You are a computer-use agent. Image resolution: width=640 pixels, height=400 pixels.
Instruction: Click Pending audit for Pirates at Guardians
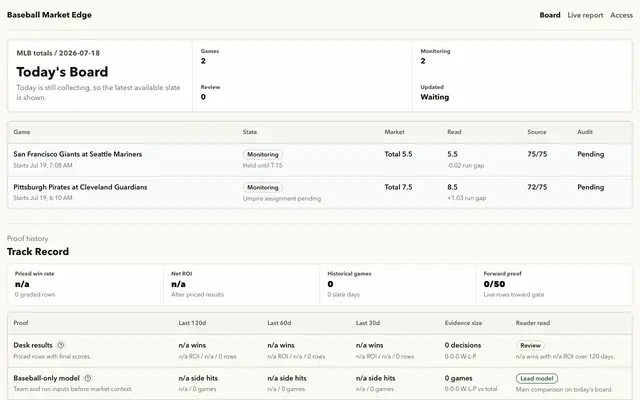coord(590,187)
